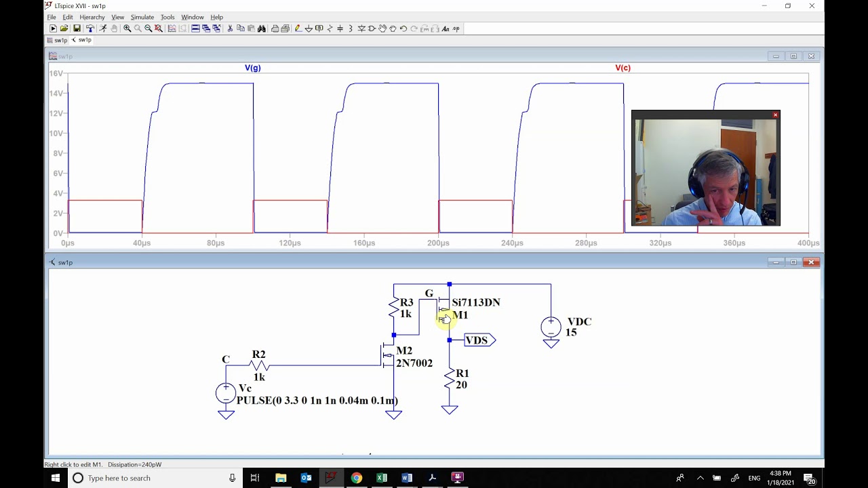Cascade windows using the cascade icon
Screen dimensions: 868x488
coord(206,28)
